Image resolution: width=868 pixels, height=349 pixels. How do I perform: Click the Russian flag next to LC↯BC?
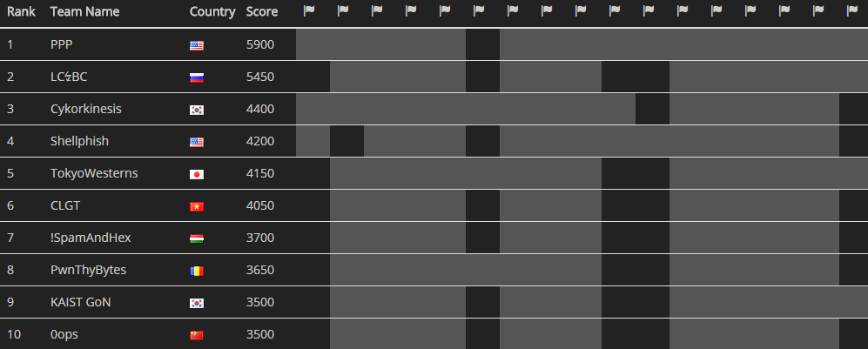click(x=197, y=77)
